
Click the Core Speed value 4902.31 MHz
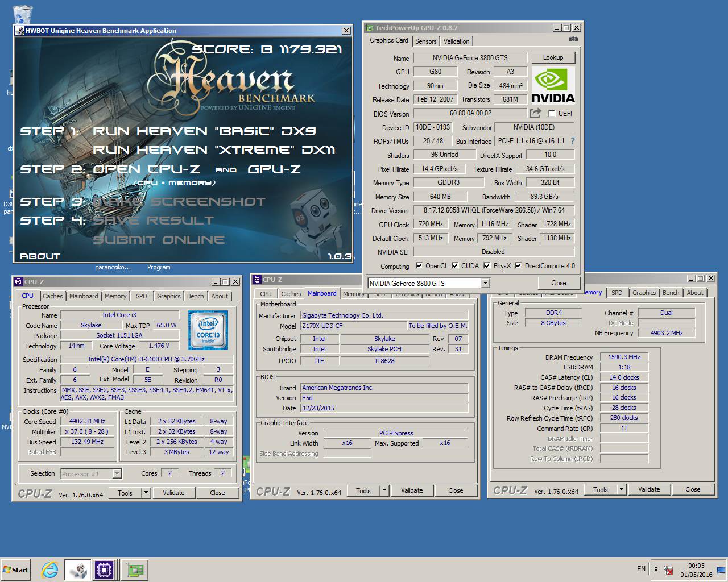[87, 421]
